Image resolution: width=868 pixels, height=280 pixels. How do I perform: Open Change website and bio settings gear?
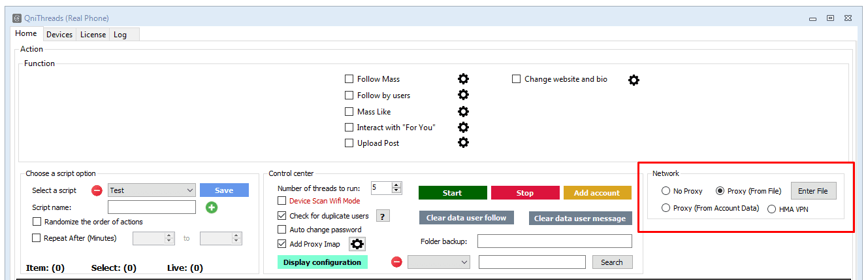634,80
